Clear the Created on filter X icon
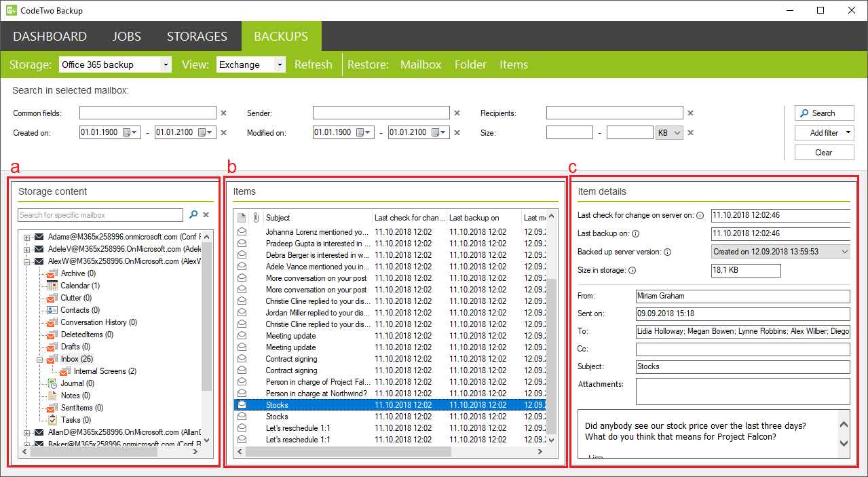The height and width of the screenshot is (477, 868). pos(223,133)
